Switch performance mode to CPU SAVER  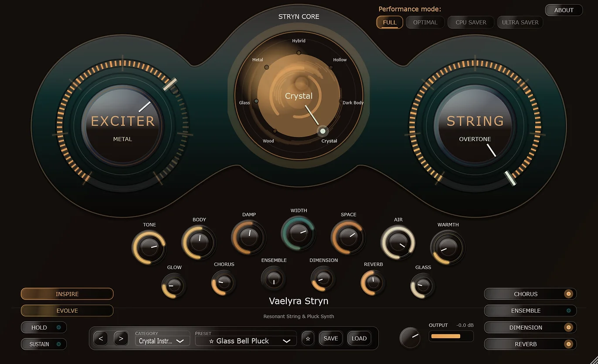coord(471,22)
